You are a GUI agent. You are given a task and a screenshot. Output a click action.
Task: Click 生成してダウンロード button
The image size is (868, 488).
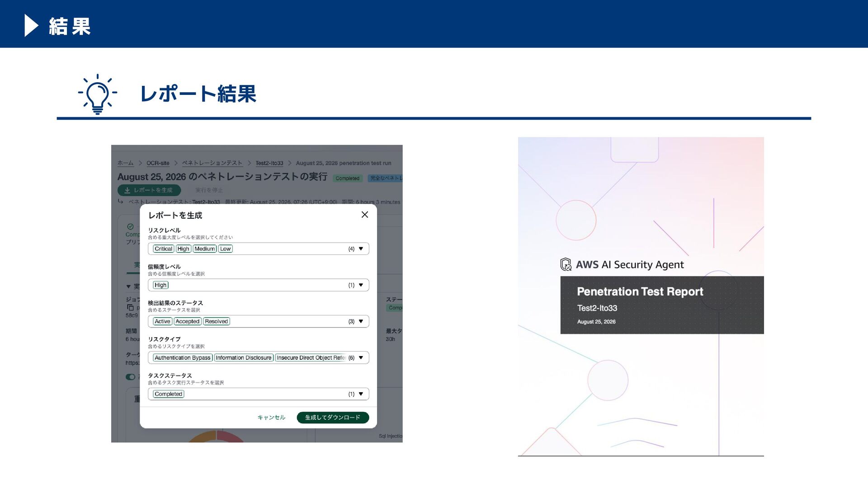coord(333,418)
